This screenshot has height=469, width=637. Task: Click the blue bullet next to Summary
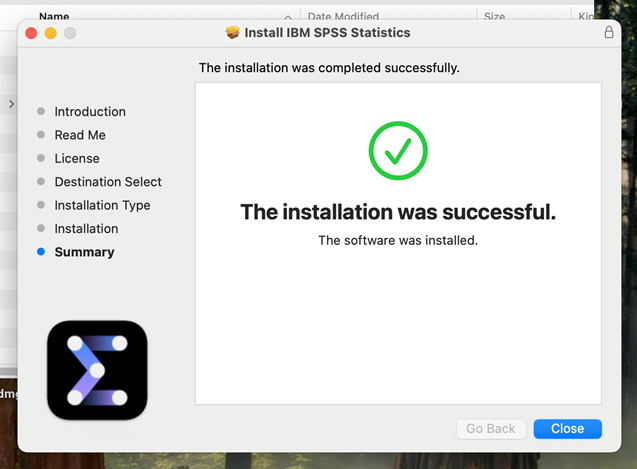(x=41, y=252)
